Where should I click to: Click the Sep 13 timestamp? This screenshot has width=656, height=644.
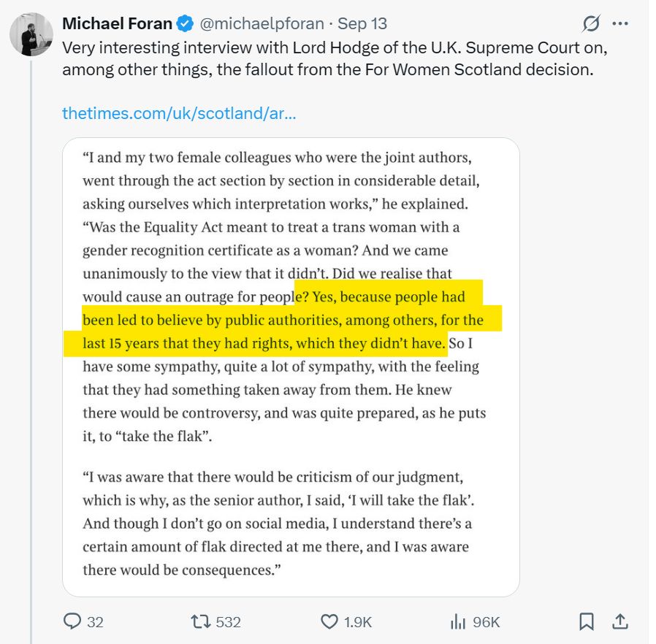coord(362,24)
